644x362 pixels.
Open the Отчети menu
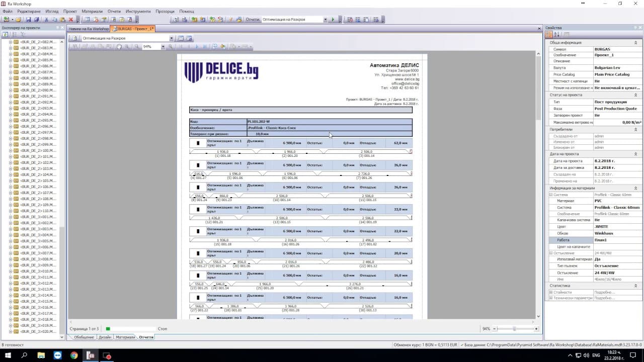pos(114,11)
